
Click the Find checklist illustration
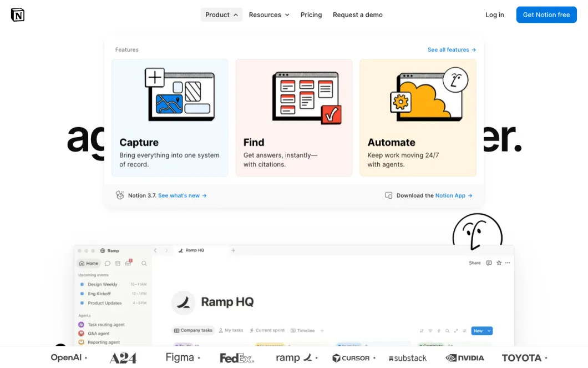[306, 98]
